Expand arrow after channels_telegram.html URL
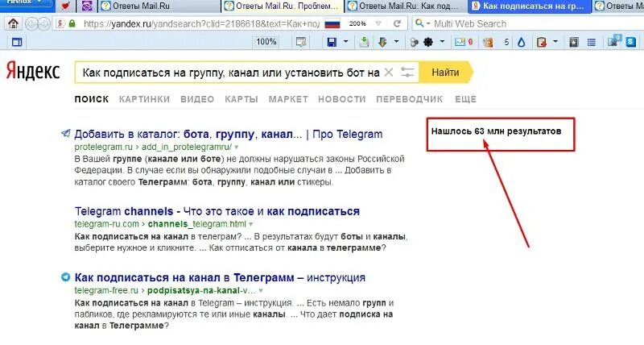The image size is (644, 345). [250, 225]
